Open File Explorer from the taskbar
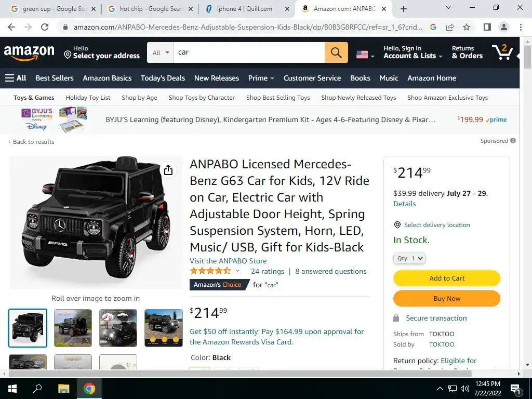This screenshot has height=399, width=532. (x=64, y=389)
